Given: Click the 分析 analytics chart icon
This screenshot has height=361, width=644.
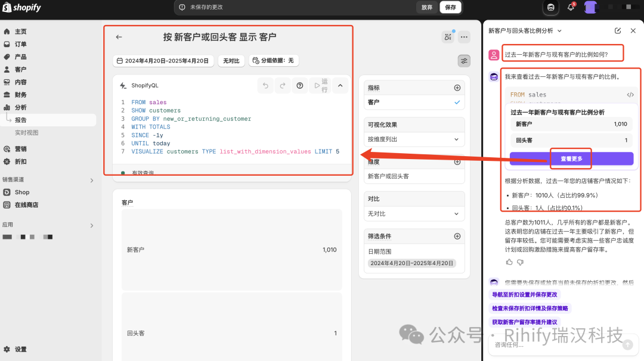Looking at the screenshot, I should click(x=7, y=107).
